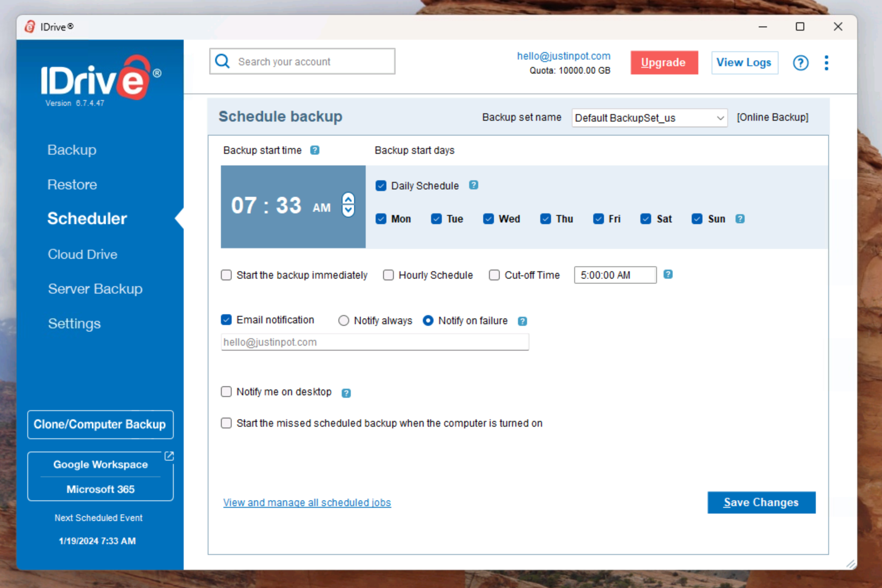Enable Notify me on desktop
The width and height of the screenshot is (882, 588).
226,392
